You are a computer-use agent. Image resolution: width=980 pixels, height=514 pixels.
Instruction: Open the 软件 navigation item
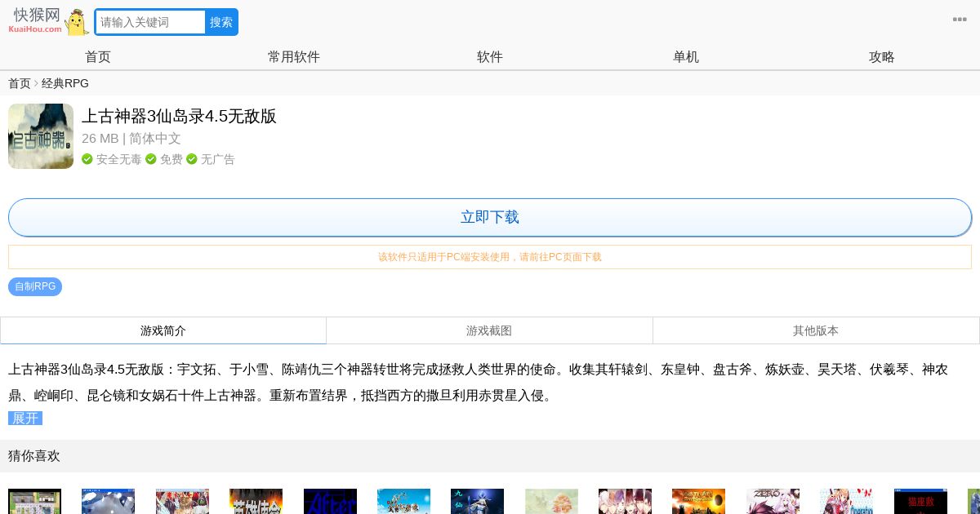click(490, 56)
